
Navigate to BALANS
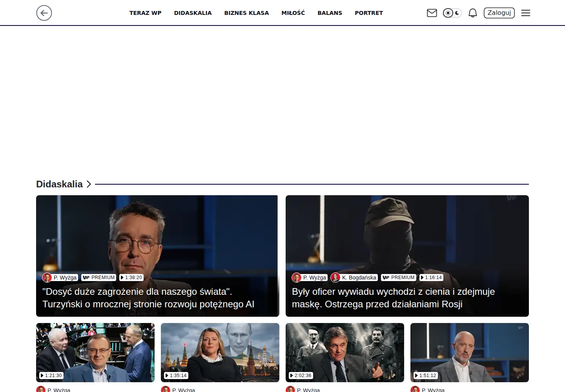(x=330, y=13)
